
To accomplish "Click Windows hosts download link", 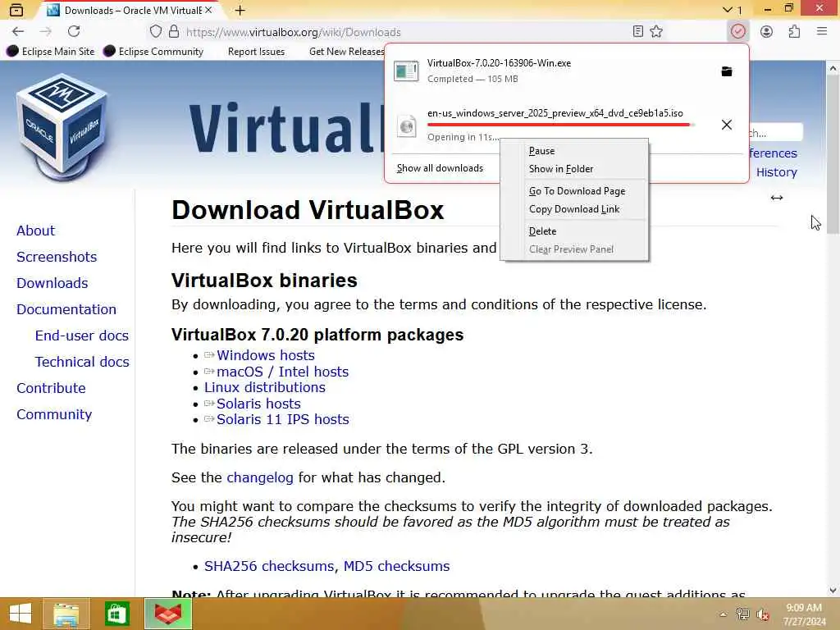I will click(266, 355).
